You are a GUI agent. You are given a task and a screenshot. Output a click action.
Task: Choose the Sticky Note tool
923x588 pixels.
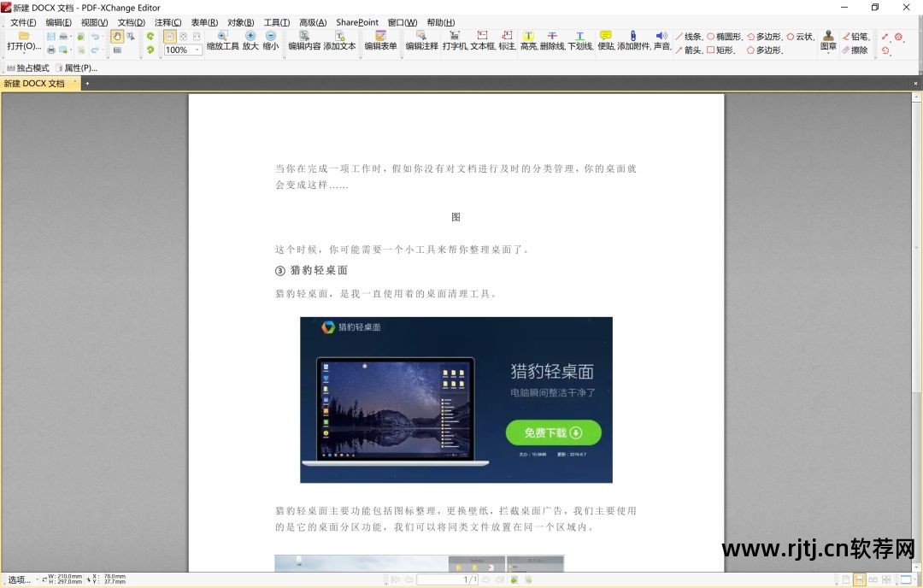608,38
